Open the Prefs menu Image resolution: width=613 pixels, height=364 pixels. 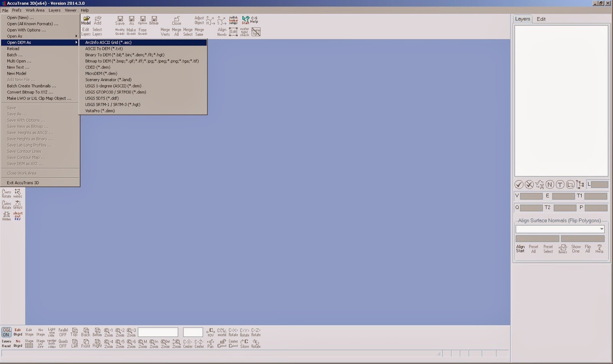pyautogui.click(x=16, y=10)
